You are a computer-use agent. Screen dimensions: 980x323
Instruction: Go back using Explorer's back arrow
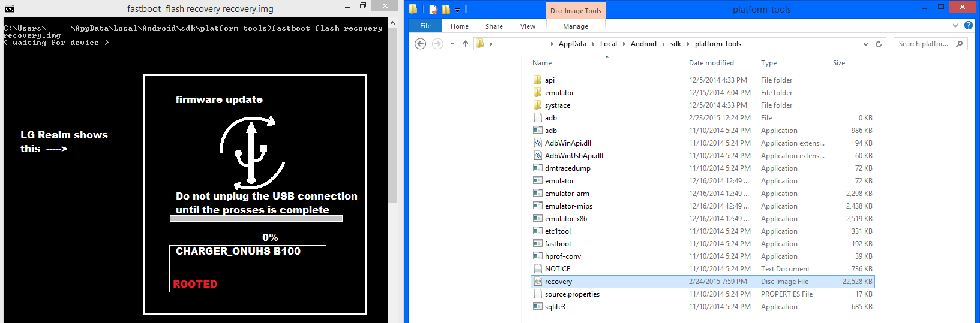(x=421, y=44)
